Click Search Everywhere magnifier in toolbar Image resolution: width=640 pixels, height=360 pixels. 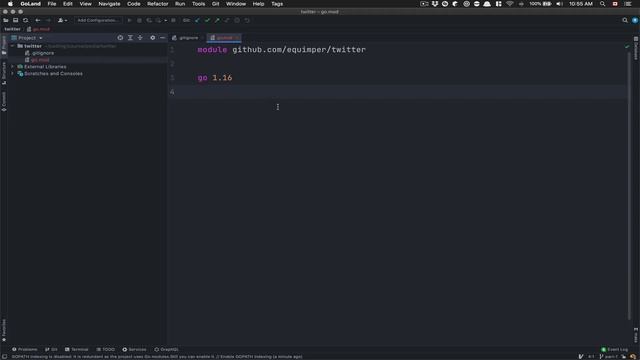tap(625, 20)
